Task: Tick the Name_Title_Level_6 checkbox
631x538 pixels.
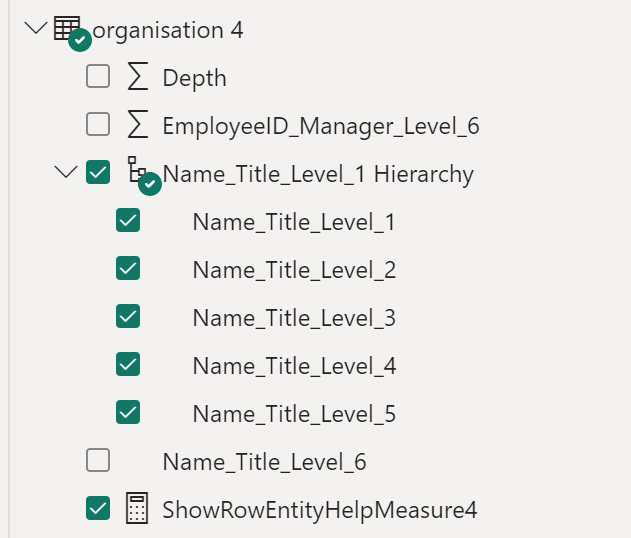Action: click(98, 461)
